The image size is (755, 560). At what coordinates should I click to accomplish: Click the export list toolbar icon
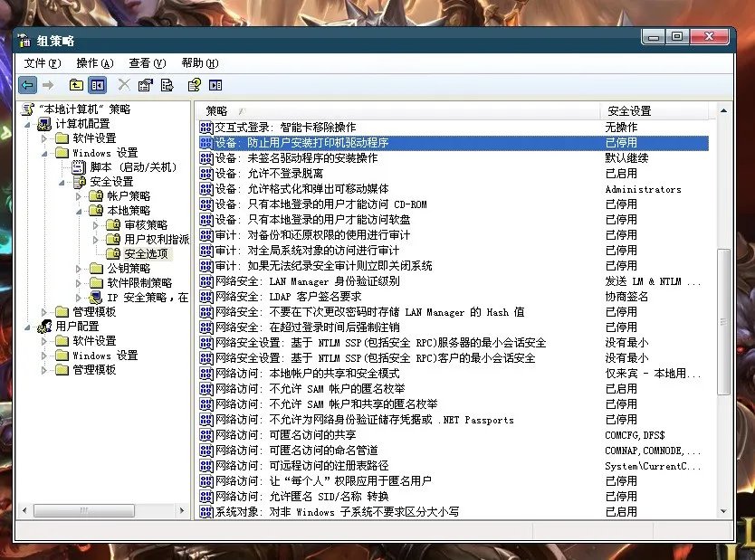coord(169,84)
